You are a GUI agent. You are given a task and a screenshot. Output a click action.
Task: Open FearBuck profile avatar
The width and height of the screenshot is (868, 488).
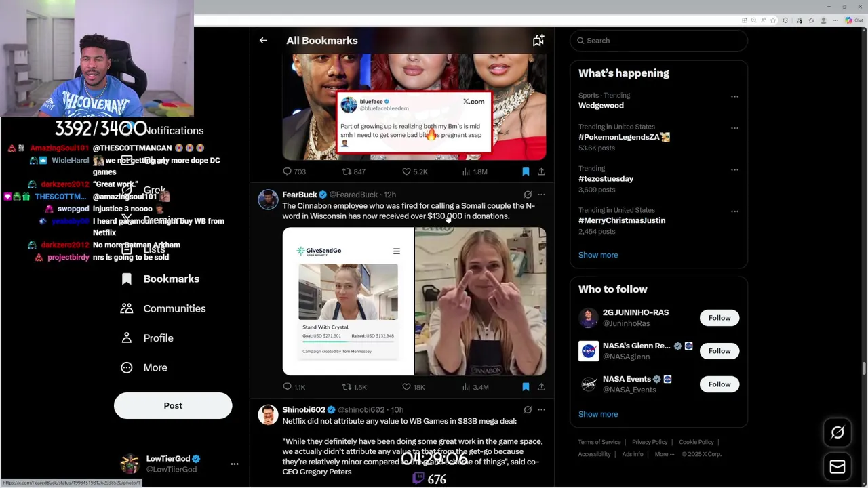tap(268, 200)
